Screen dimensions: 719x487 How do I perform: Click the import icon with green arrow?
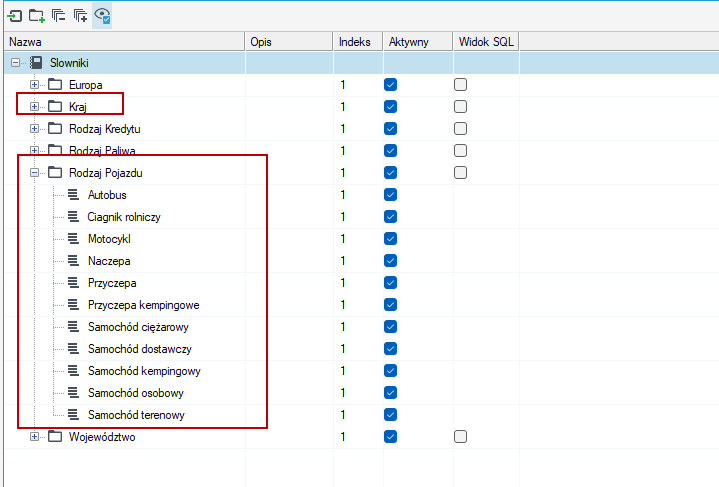[x=14, y=16]
